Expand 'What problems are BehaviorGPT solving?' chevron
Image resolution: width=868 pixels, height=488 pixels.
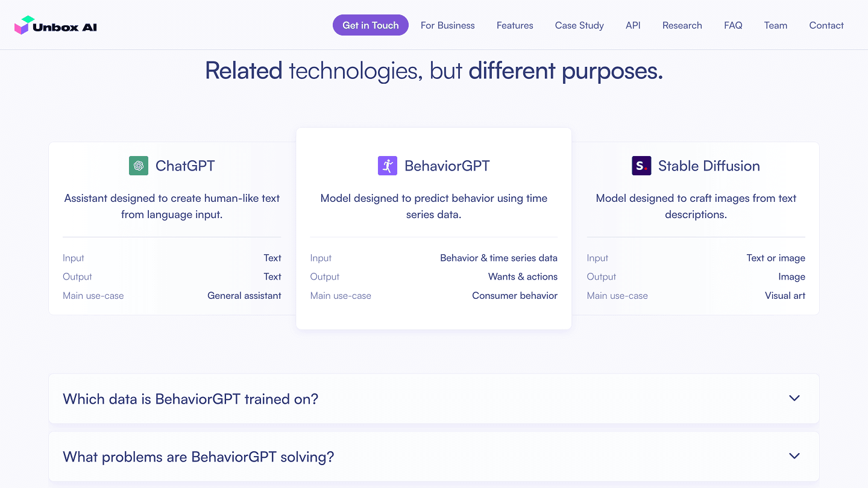(794, 456)
